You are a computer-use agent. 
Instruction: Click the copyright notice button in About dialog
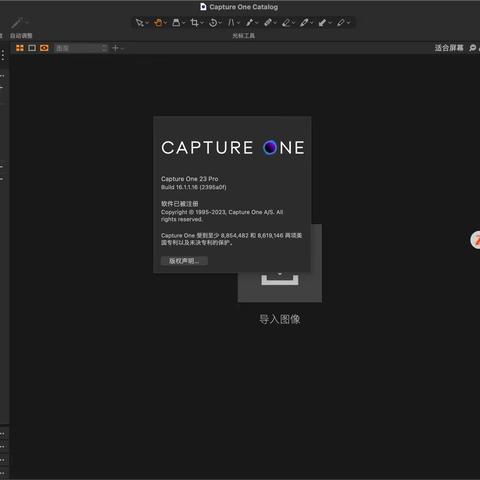(184, 261)
